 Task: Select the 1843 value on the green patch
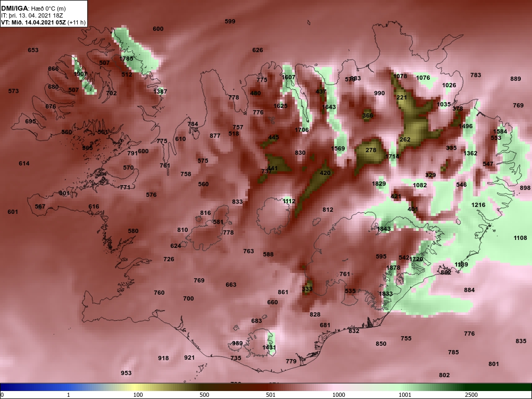pyautogui.click(x=384, y=229)
